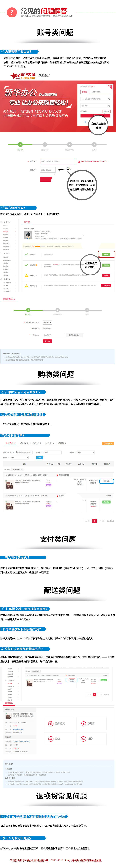
Task: Tick the 全选 checkbox in the order list
Action: pyautogui.click(x=5, y=469)
